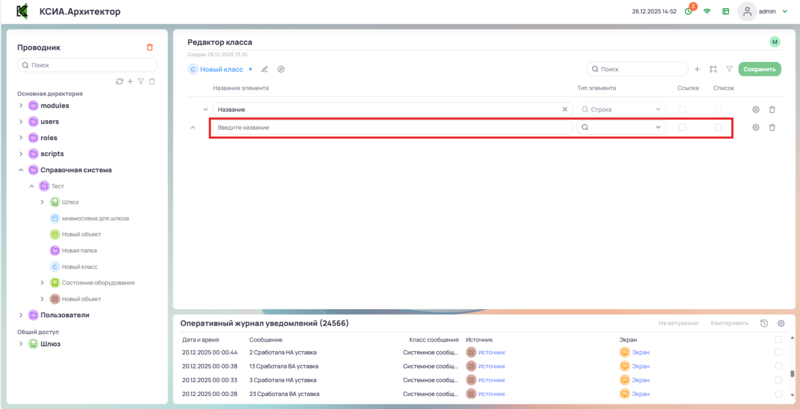This screenshot has height=409, width=800.
Task: Check the select-all box in journal header
Action: pos(779,339)
